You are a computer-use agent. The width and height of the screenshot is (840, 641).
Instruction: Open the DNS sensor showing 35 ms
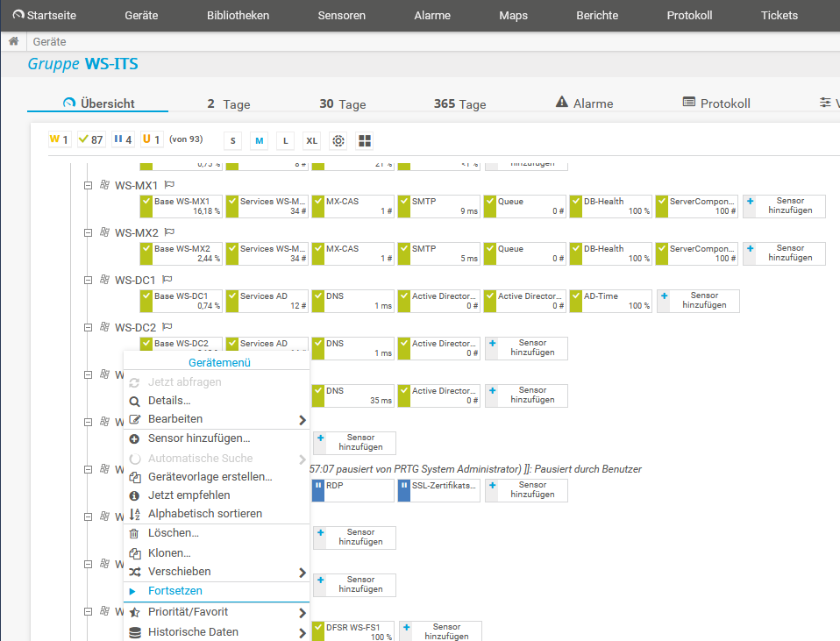point(352,395)
